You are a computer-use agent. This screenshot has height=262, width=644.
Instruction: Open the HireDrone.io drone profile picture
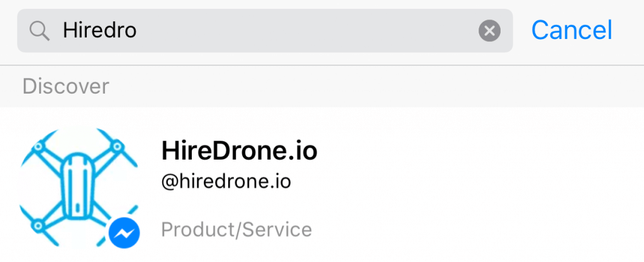tap(79, 190)
